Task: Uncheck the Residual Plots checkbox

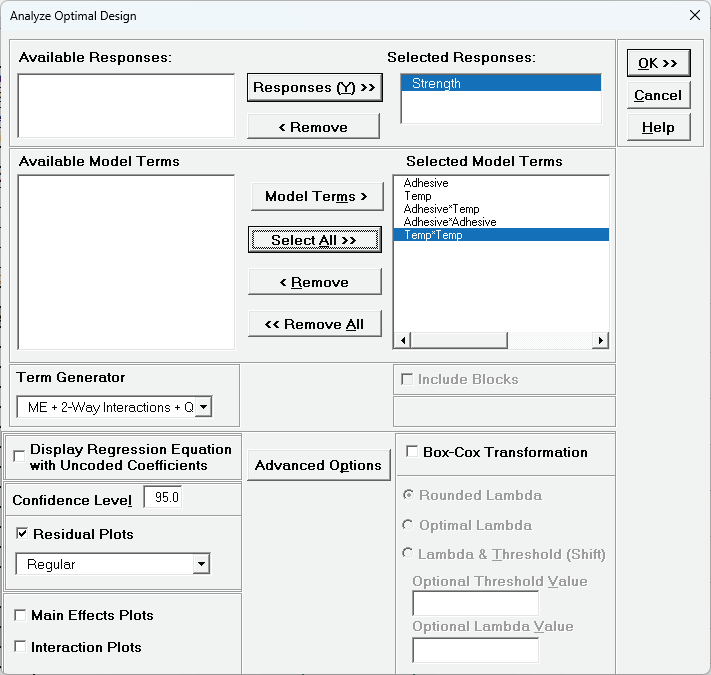Action: coord(22,534)
